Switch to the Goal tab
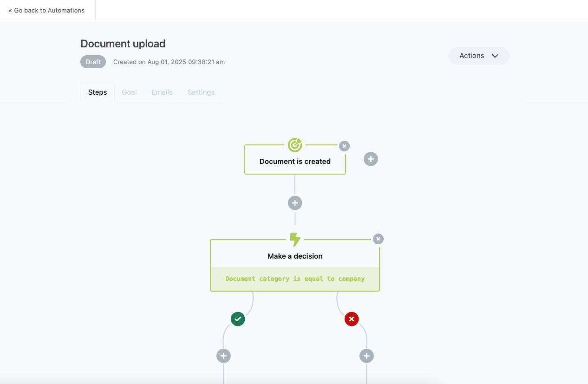The height and width of the screenshot is (384, 588). tap(129, 92)
